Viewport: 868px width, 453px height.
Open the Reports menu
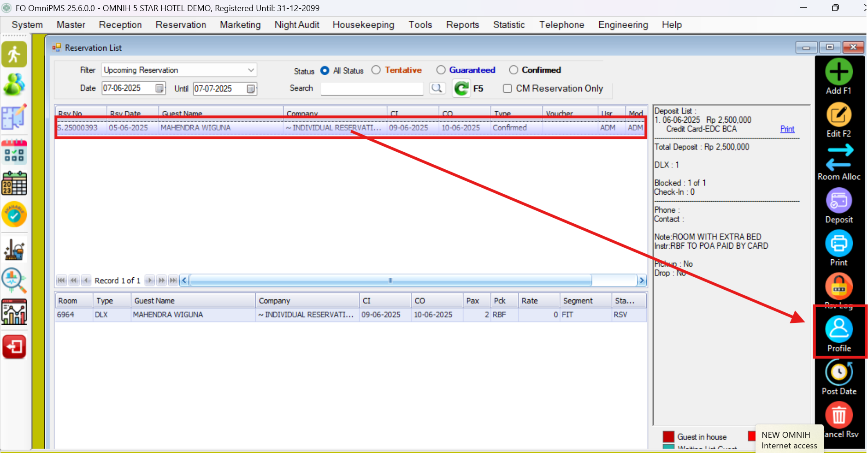[x=462, y=25]
